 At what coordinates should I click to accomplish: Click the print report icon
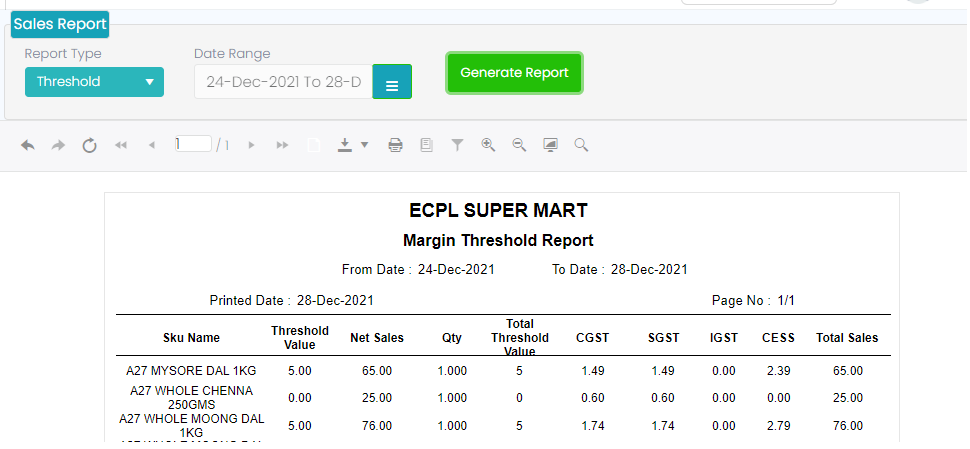[395, 146]
